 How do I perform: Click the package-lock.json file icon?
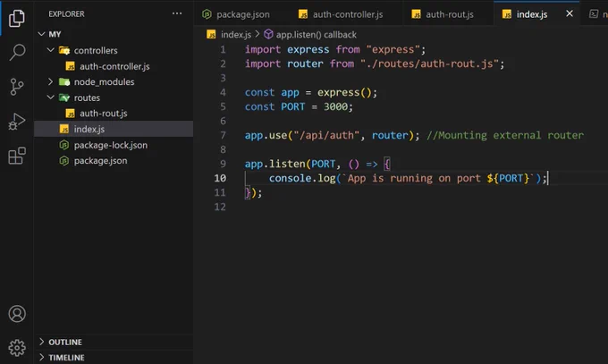pyautogui.click(x=64, y=145)
